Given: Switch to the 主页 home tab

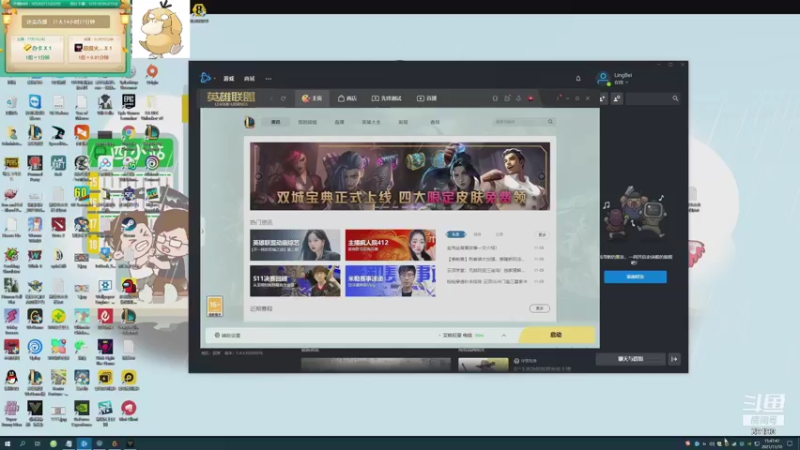Looking at the screenshot, I should point(312,98).
